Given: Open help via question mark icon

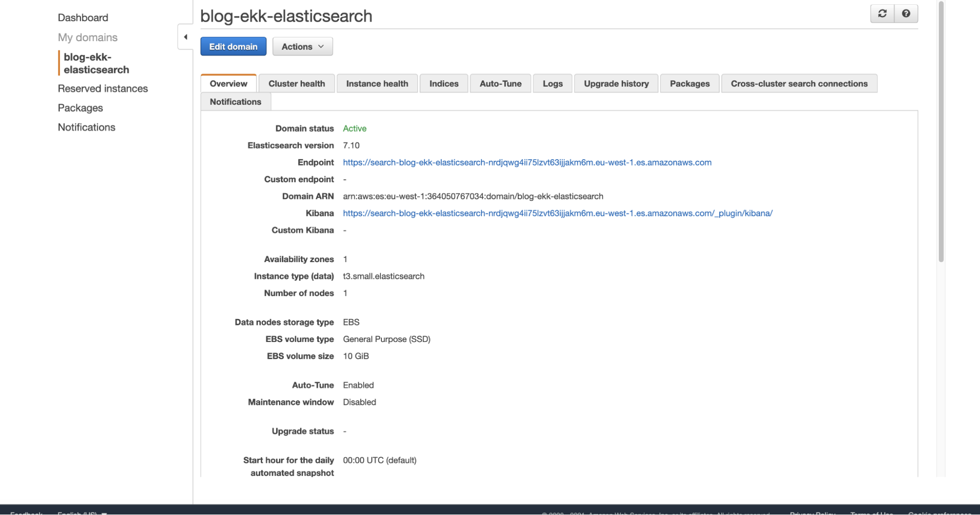Looking at the screenshot, I should (x=905, y=14).
